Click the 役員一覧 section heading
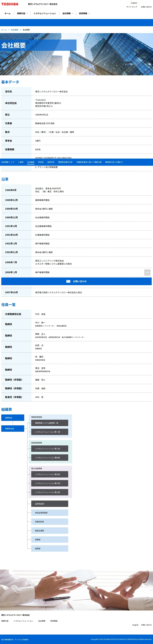This screenshot has width=153, height=644. point(8,305)
